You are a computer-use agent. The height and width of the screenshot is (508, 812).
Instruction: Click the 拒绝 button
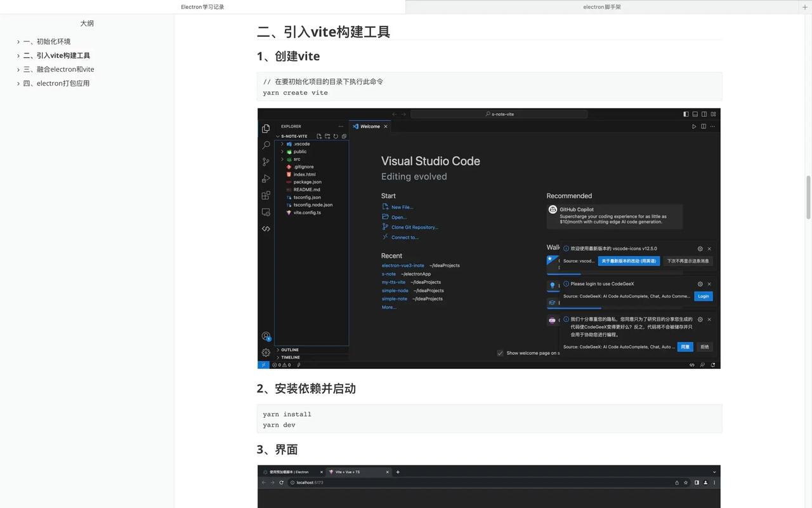pyautogui.click(x=705, y=347)
